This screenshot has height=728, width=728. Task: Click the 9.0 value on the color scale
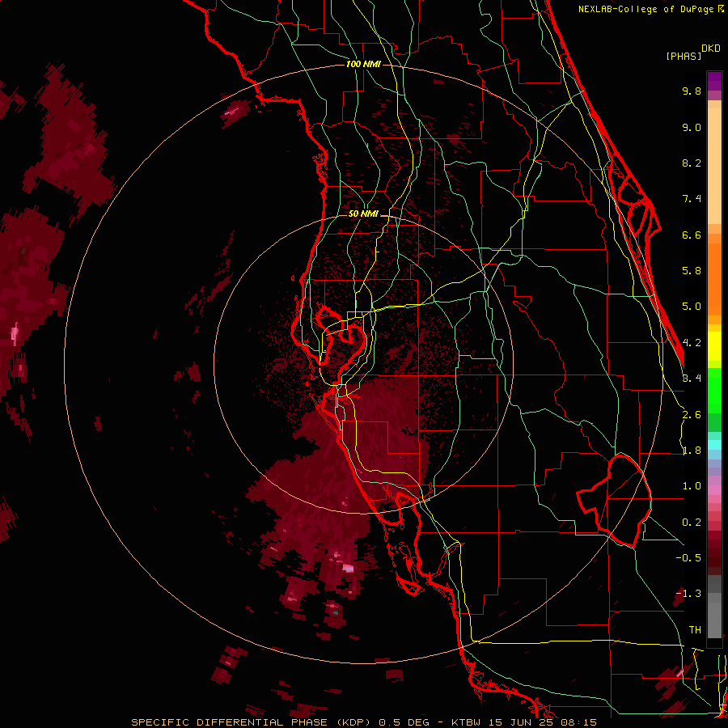(692, 127)
